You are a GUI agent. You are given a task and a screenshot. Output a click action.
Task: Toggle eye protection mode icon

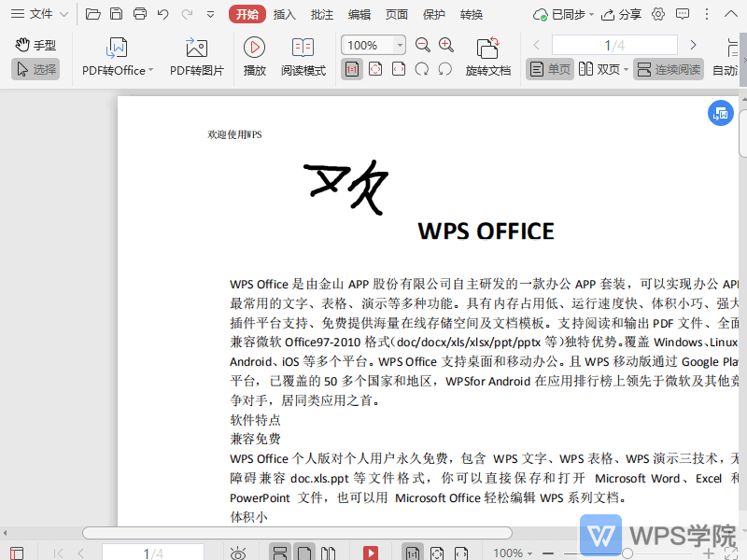238,553
